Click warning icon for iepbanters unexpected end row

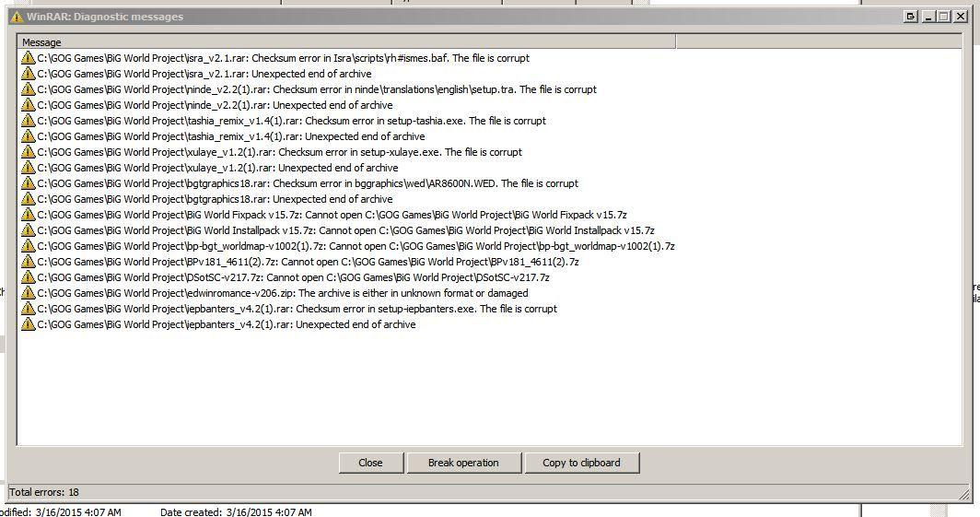point(28,323)
